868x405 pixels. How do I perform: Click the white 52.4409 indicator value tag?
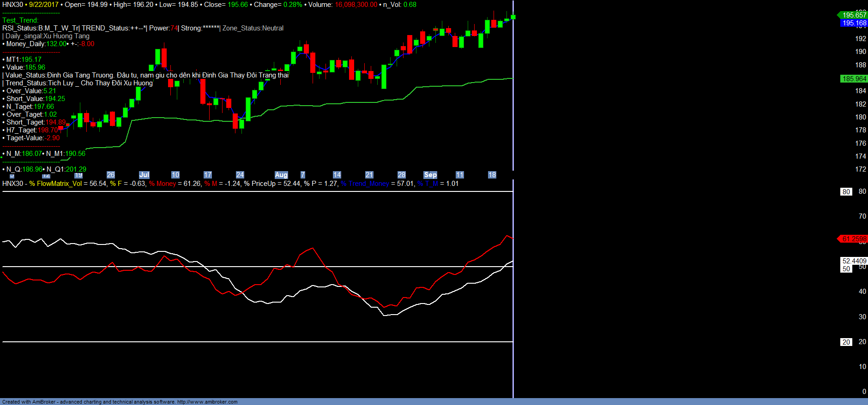(x=854, y=261)
